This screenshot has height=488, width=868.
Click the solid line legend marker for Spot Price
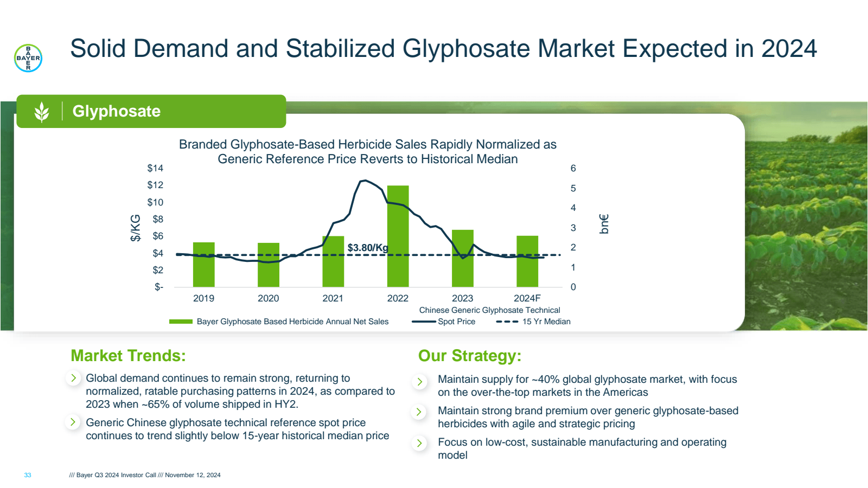click(424, 322)
